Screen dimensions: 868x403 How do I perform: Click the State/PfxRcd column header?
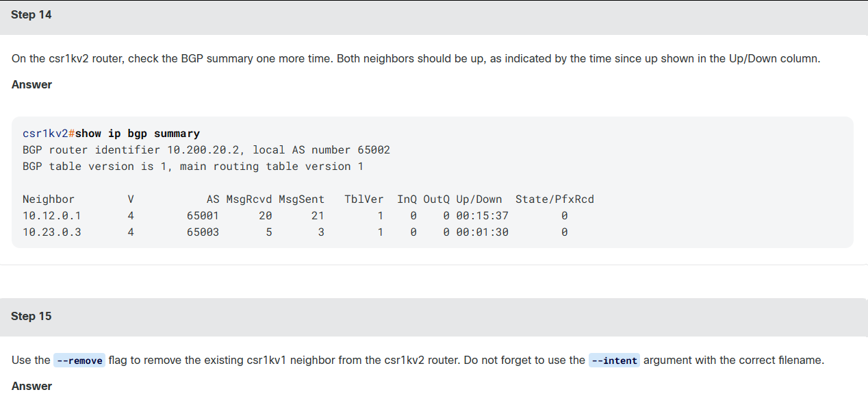point(555,199)
